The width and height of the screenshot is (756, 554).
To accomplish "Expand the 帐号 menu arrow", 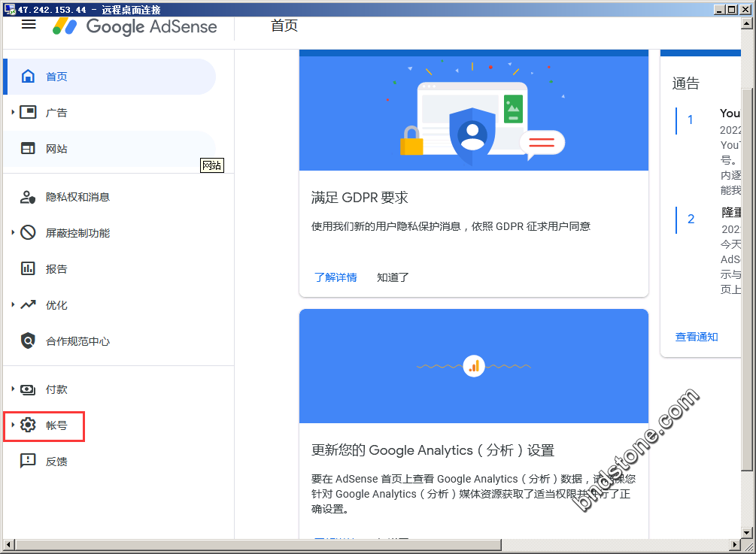I will pyautogui.click(x=13, y=425).
